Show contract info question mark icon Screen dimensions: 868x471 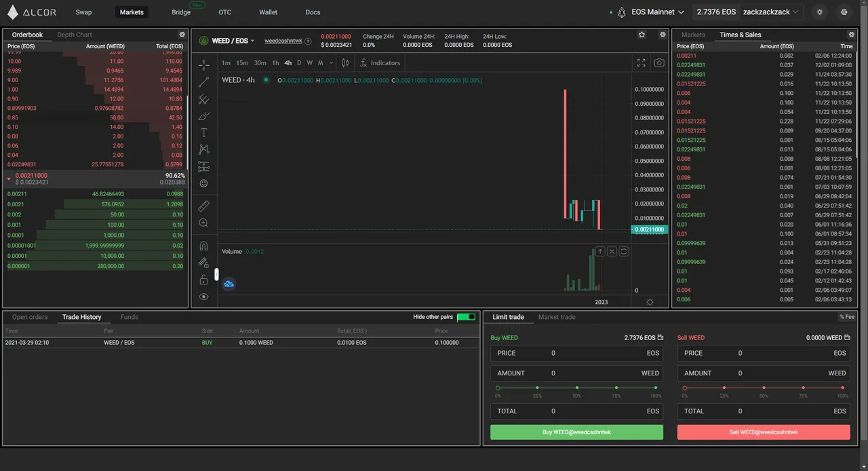click(x=308, y=41)
